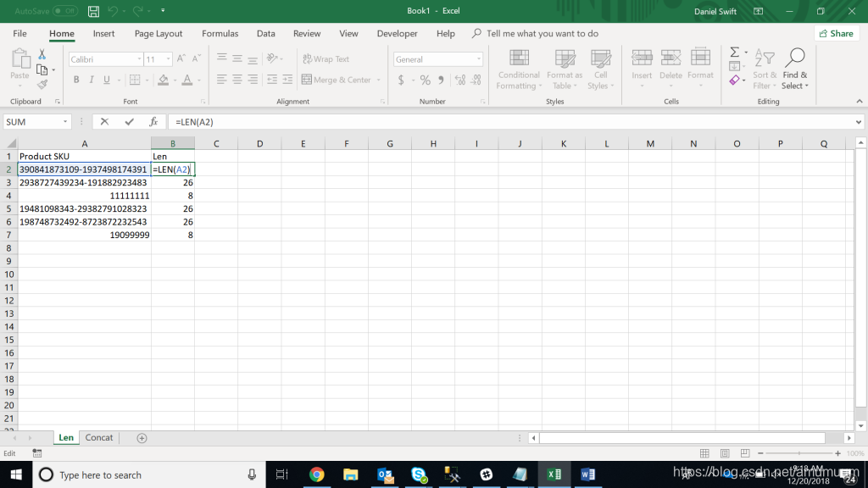Click the Decrease Font Size icon
This screenshot has height=488, width=868.
pos(196,59)
